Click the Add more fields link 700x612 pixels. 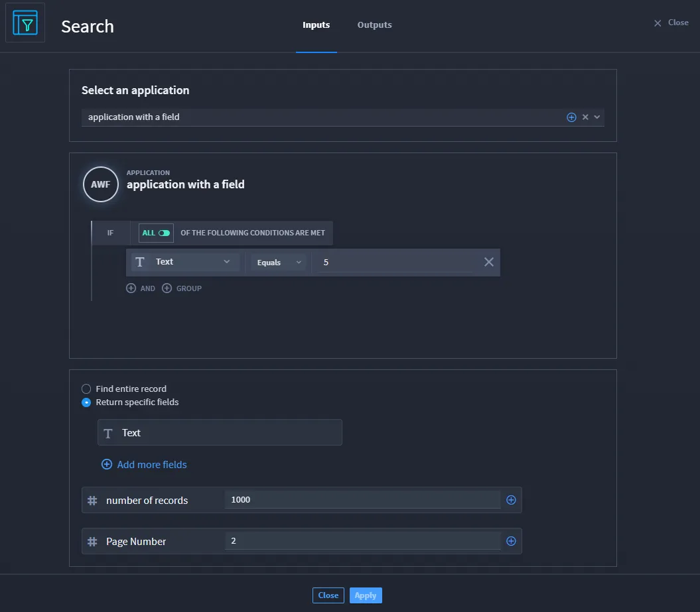tap(144, 464)
